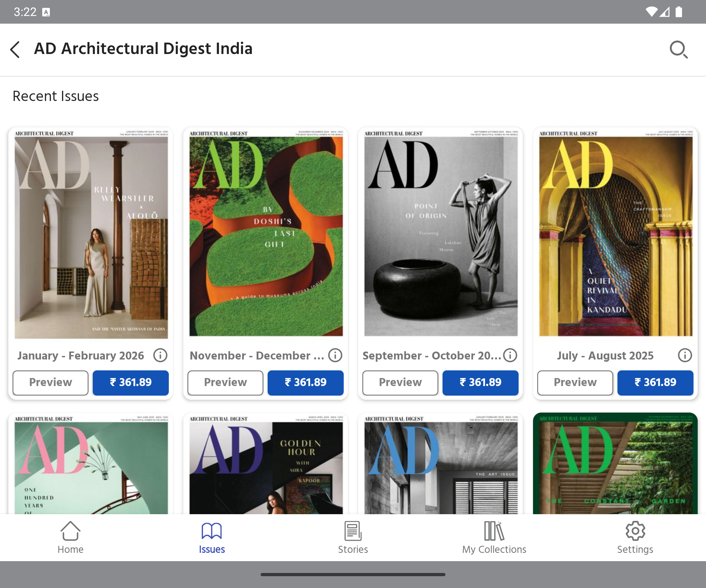Viewport: 706px width, 588px height.
Task: Open the Golden Hour Mira Kapoor cover
Action: click(266, 467)
